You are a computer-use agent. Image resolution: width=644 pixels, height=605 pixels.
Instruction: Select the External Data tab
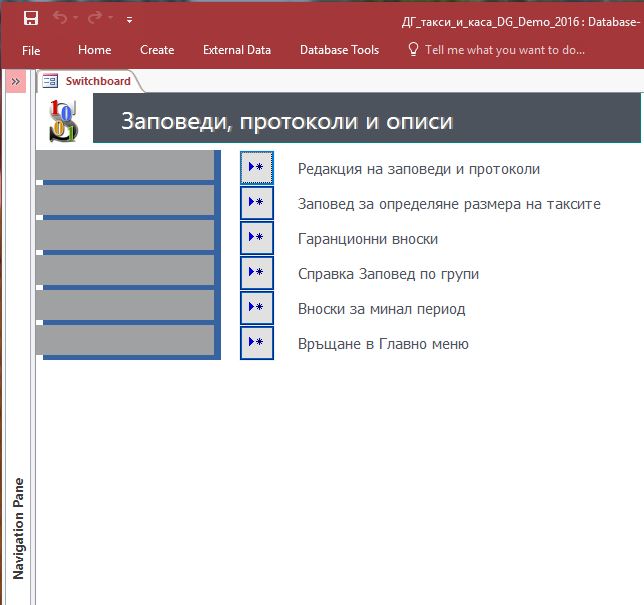pyautogui.click(x=237, y=49)
